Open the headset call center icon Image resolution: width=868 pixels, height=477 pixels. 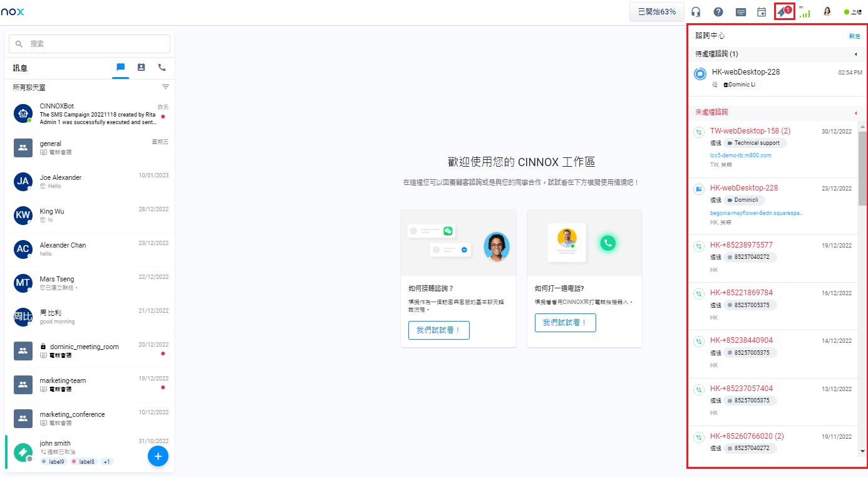696,12
